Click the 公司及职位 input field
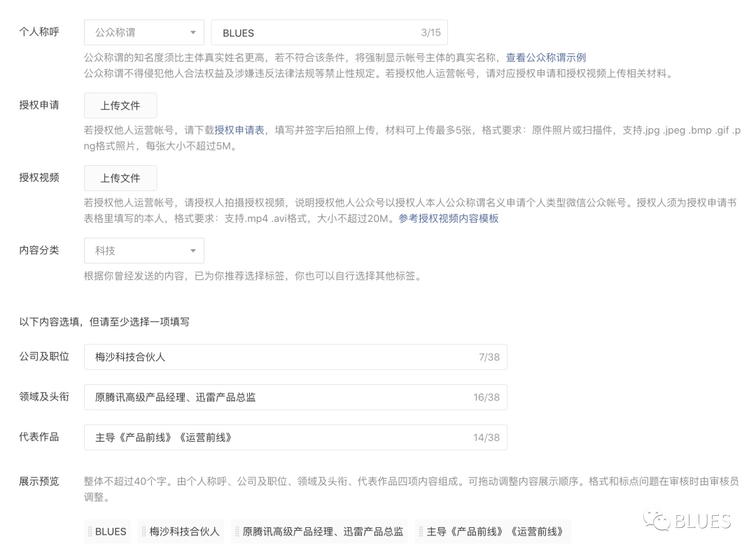This screenshot has width=756, height=553. [x=280, y=357]
